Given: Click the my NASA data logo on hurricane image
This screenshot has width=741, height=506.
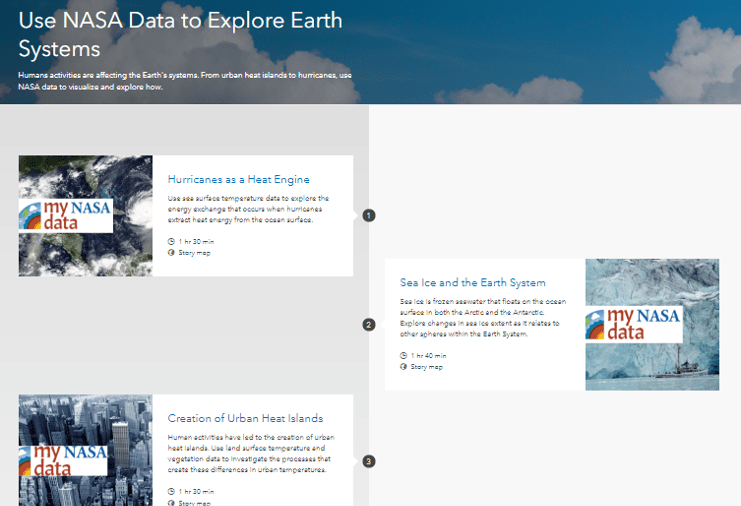Looking at the screenshot, I should click(x=66, y=215).
